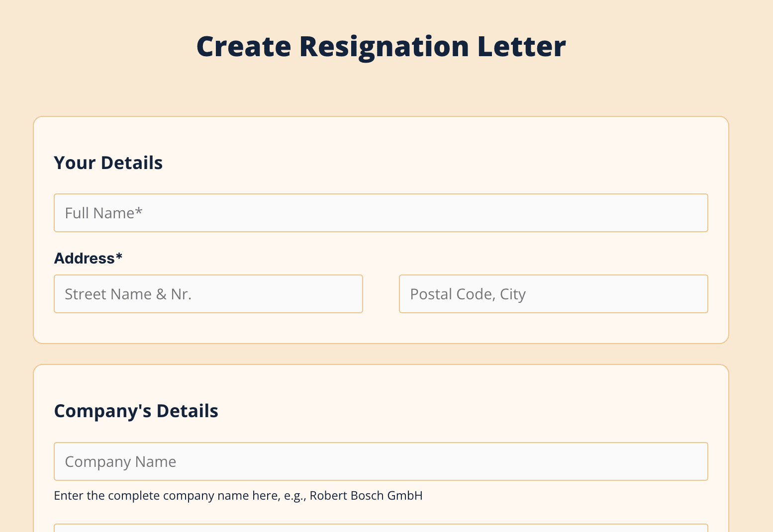Click the Robert Bosch GmbH example text
773x532 pixels.
coord(366,496)
